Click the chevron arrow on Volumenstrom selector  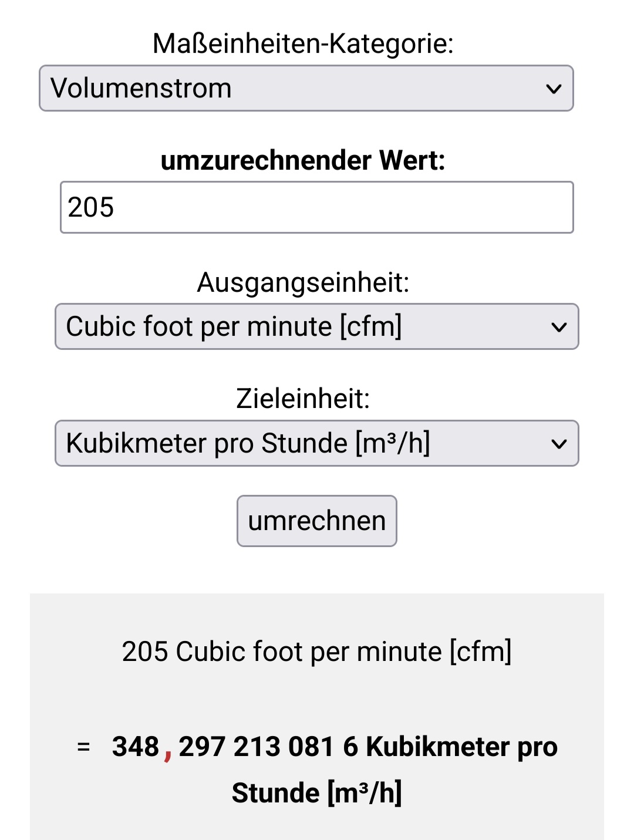(554, 89)
